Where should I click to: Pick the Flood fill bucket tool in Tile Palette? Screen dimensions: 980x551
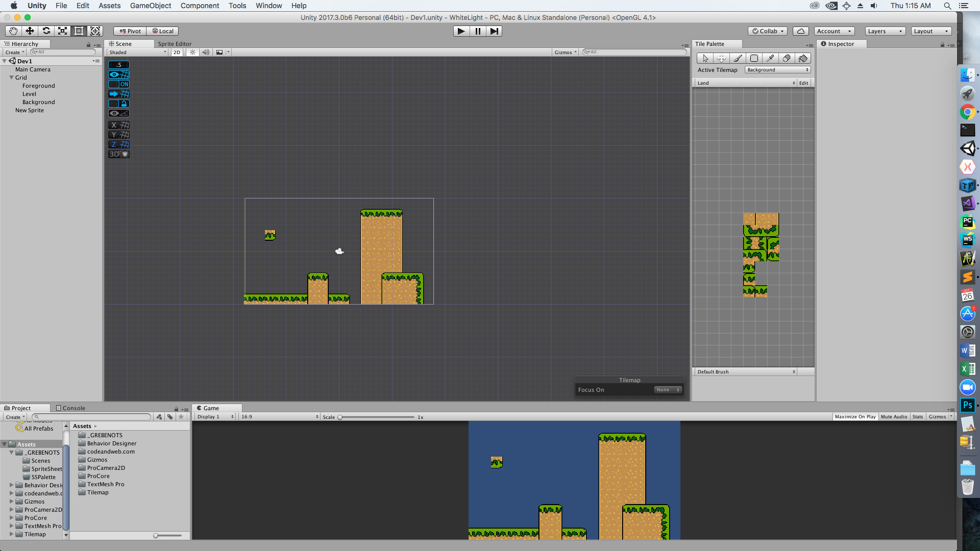click(x=803, y=58)
